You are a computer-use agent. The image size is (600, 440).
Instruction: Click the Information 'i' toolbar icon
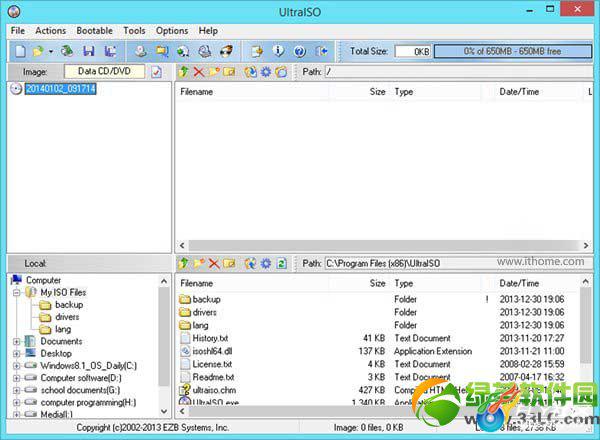278,51
